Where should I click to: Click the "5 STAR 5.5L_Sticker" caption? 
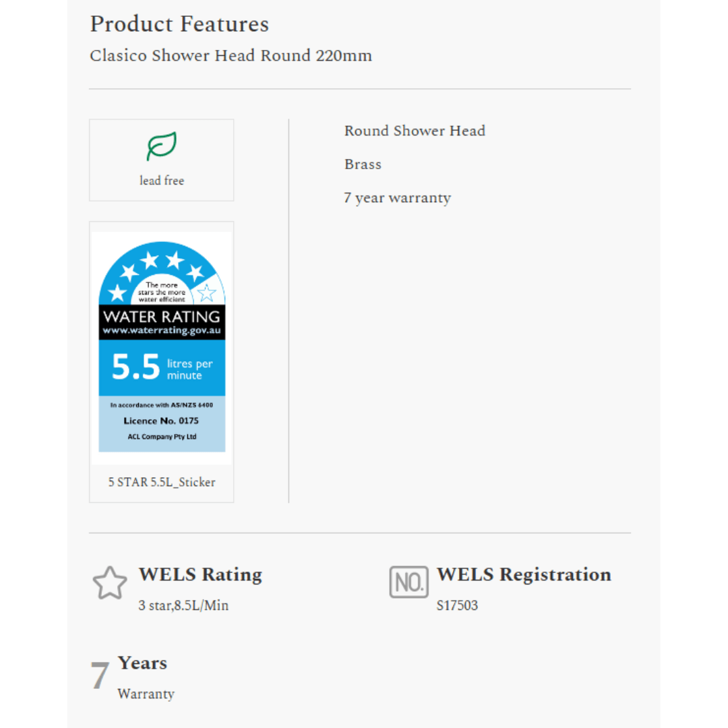pyautogui.click(x=162, y=483)
